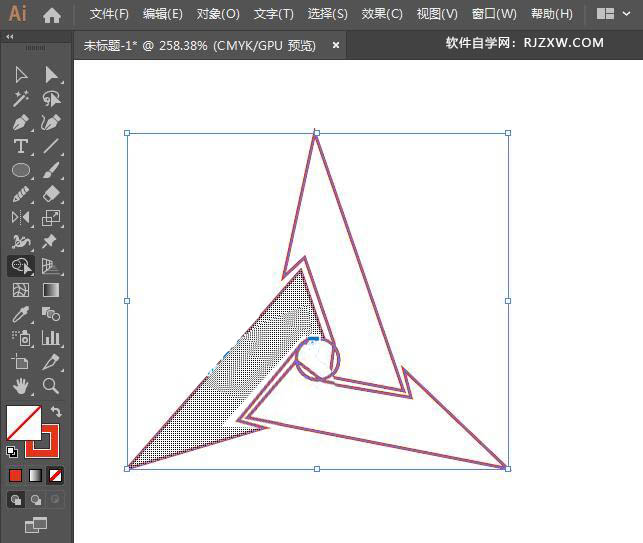Click the bottom-right bounding box handle
This screenshot has width=643, height=543.
(x=508, y=469)
